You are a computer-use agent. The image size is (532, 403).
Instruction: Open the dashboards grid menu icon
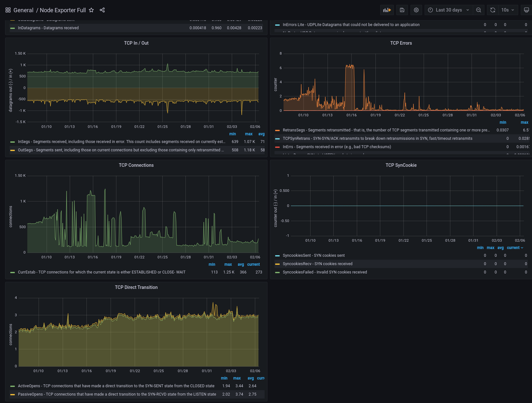(x=8, y=10)
